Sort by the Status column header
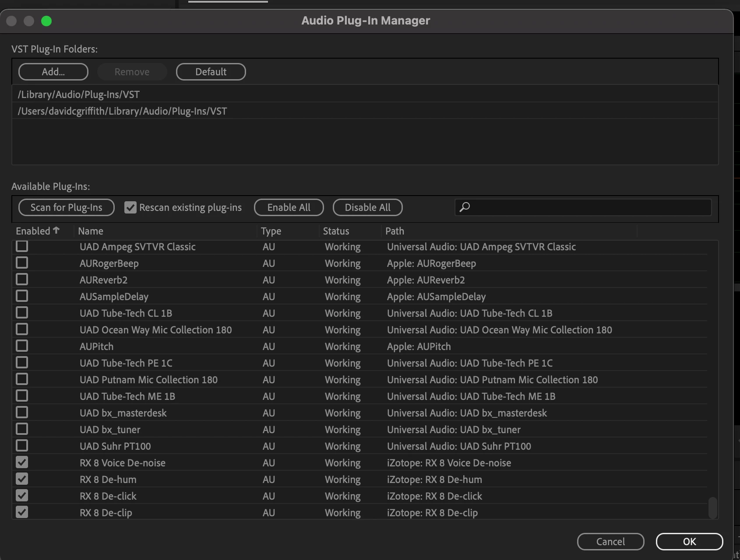The height and width of the screenshot is (560, 740). [x=336, y=231]
